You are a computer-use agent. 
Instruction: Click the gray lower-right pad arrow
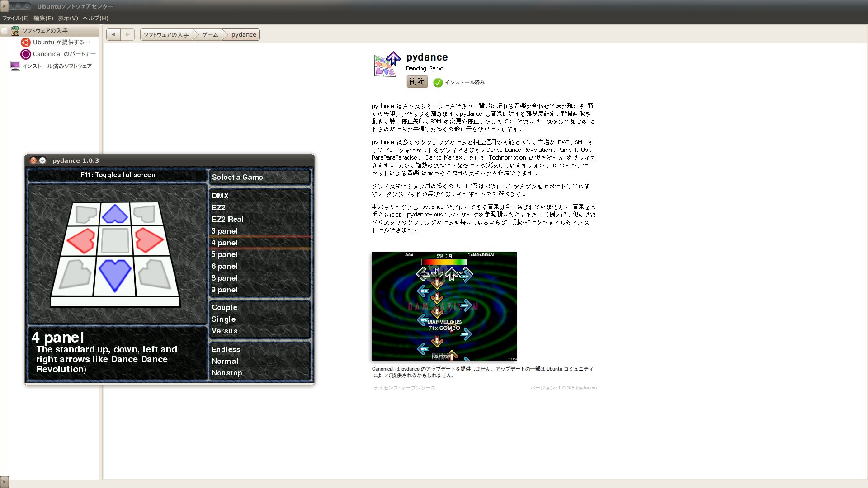point(155,274)
